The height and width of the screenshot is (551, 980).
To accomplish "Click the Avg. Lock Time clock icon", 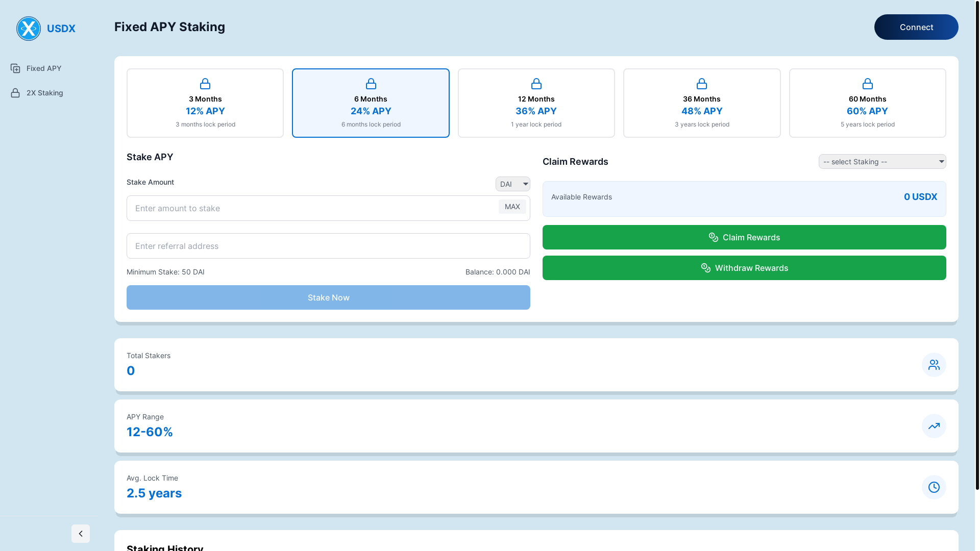I will point(934,487).
